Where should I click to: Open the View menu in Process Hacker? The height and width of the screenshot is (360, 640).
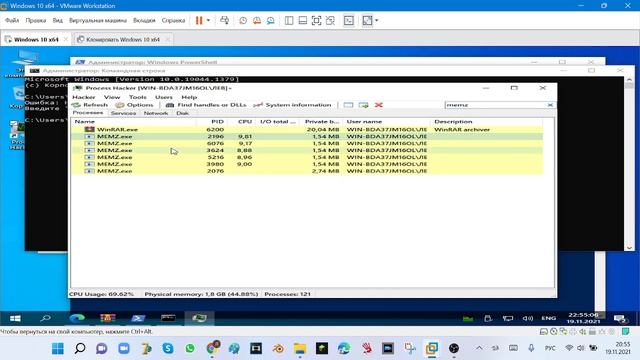[112, 97]
